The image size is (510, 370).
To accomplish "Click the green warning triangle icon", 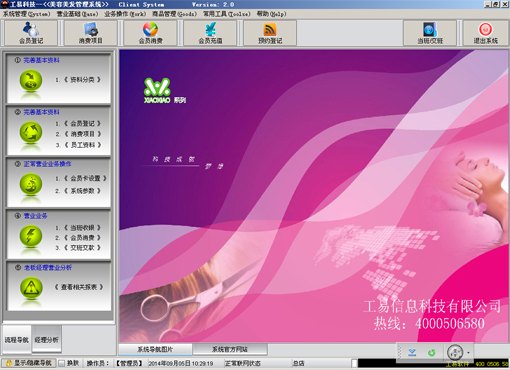I will click(x=31, y=287).
